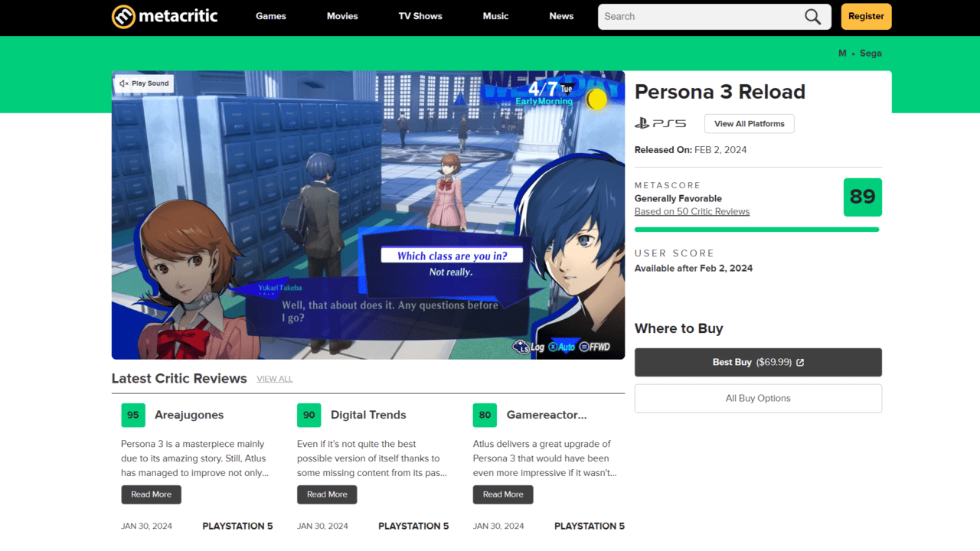
Task: Click the Metacritic logo icon
Action: [123, 16]
